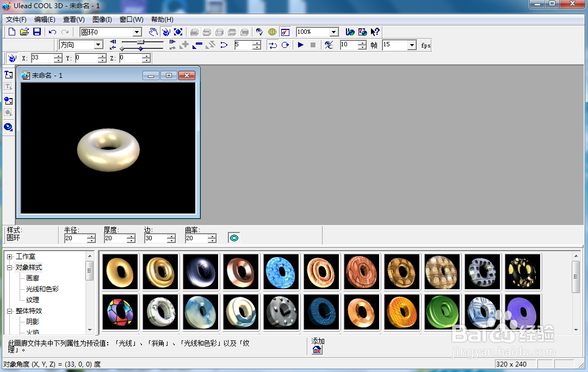Image resolution: width=588 pixels, height=372 pixels.
Task: Open a file using the folder icon
Action: pos(24,32)
